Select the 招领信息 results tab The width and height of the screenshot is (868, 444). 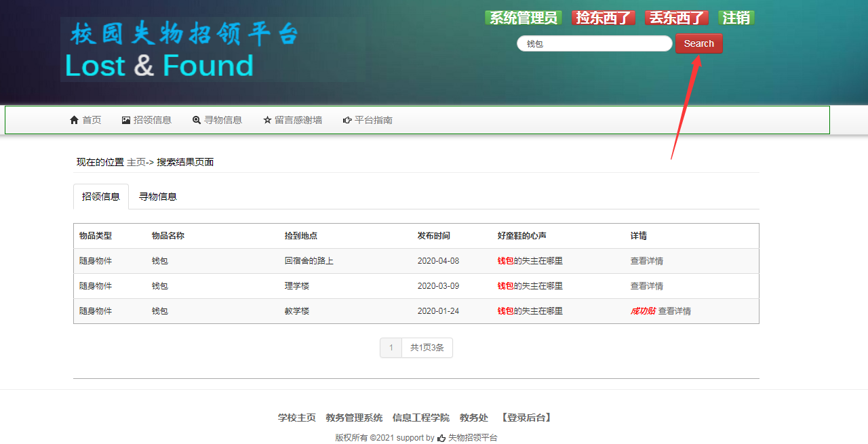click(101, 197)
